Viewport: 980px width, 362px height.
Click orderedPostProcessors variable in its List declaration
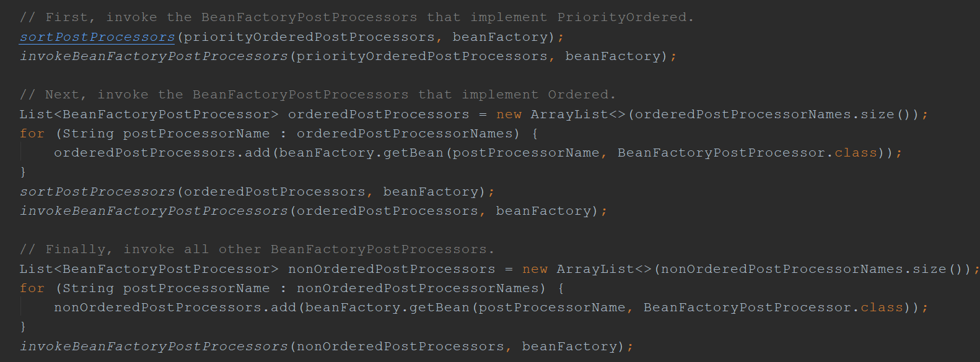(378, 114)
